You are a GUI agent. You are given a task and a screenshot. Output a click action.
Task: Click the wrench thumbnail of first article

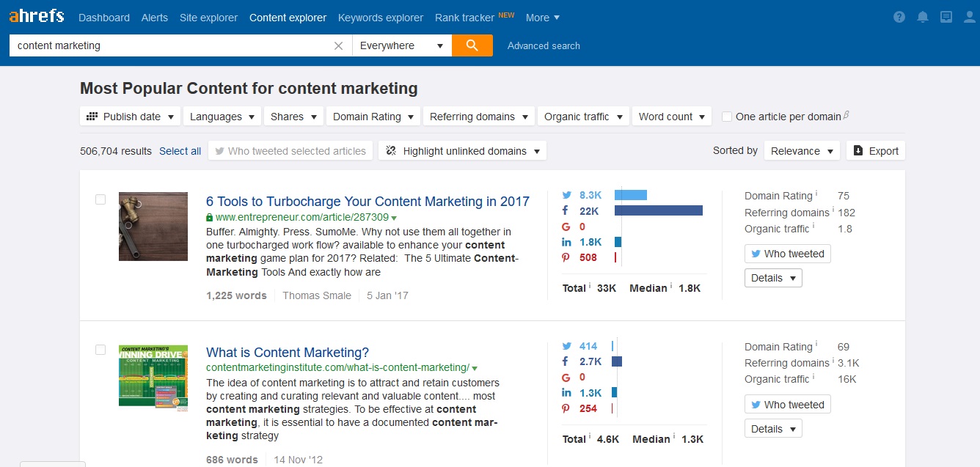click(x=153, y=227)
